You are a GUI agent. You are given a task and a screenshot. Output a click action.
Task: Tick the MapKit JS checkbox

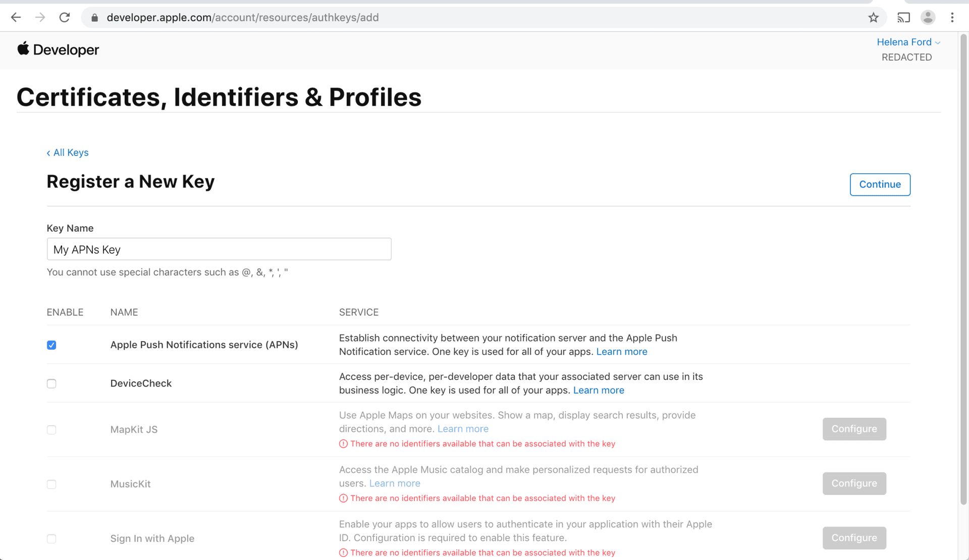point(51,430)
